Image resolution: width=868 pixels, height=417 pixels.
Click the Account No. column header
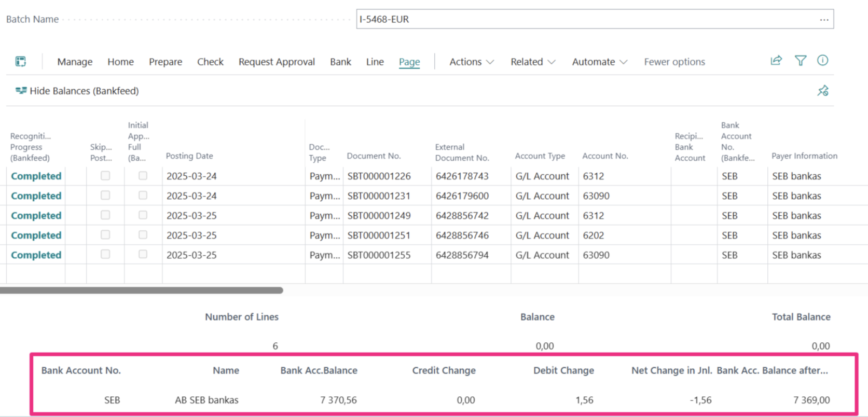[605, 156]
